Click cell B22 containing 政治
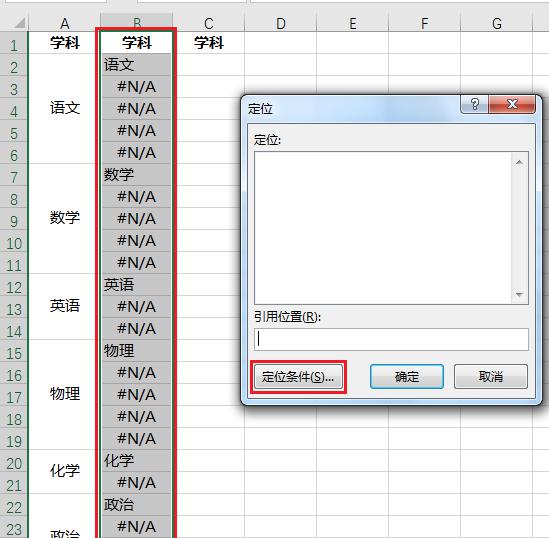Image resolution: width=549 pixels, height=538 pixels. click(x=137, y=505)
